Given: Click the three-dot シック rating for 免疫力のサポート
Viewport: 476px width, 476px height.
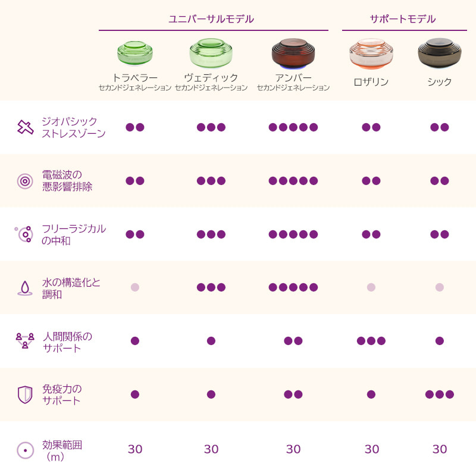Looking at the screenshot, I should pyautogui.click(x=440, y=394).
